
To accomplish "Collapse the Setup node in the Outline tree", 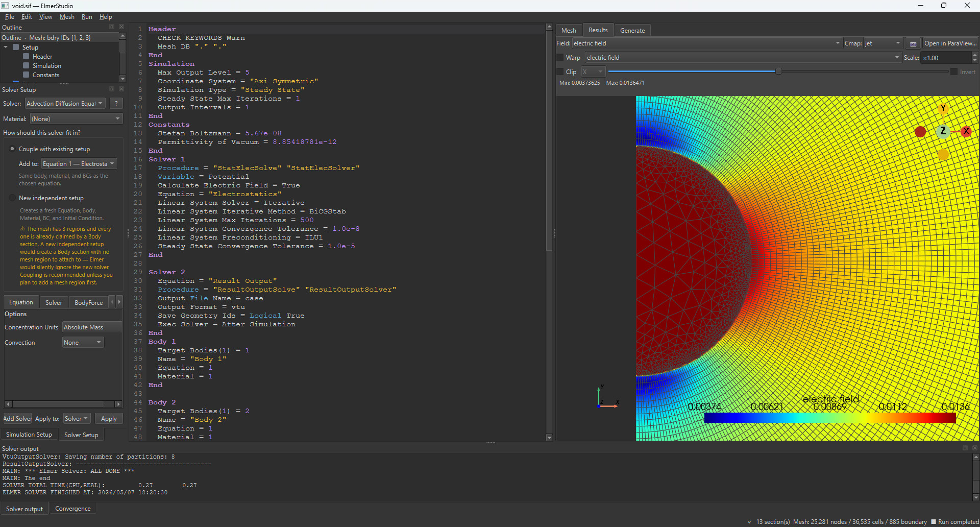I will tap(6, 47).
